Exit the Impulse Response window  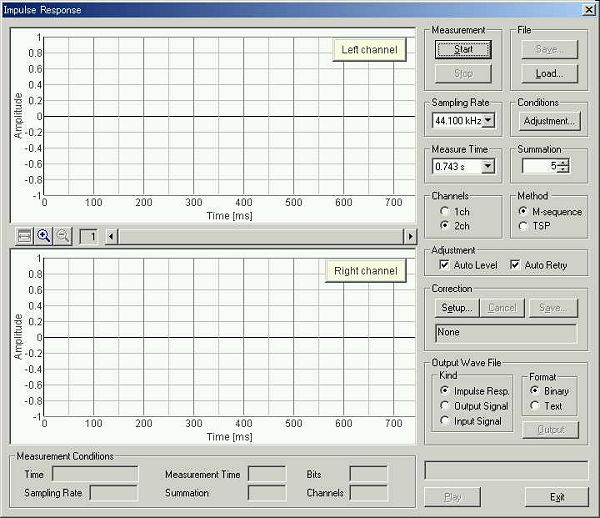click(x=557, y=497)
